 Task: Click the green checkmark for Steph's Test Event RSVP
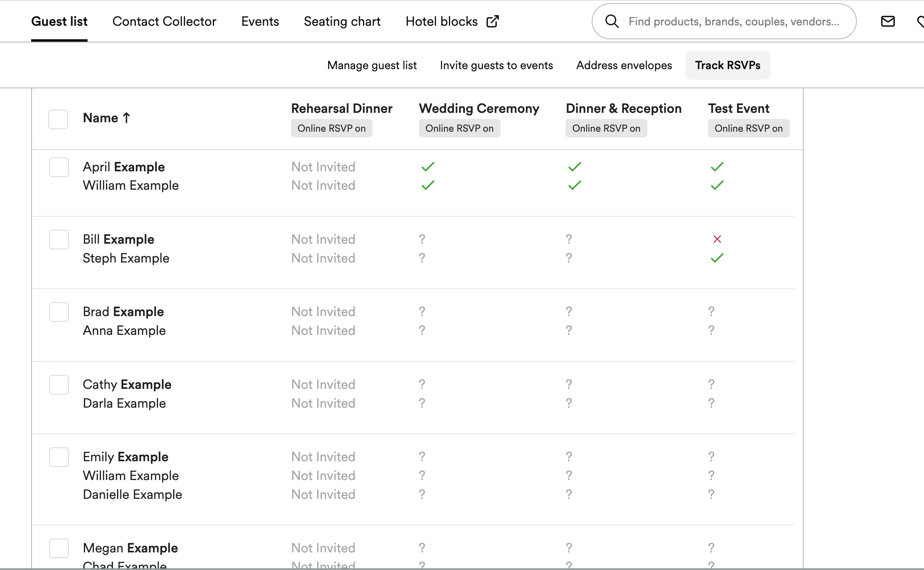717,258
